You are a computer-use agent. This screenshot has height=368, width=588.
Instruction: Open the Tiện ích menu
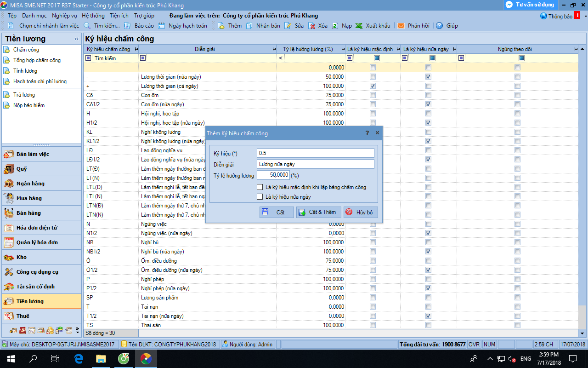tap(119, 16)
